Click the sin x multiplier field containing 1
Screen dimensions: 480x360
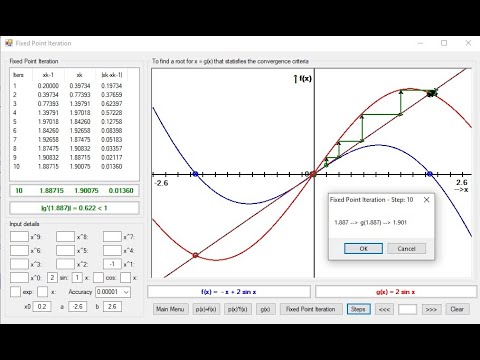77,277
